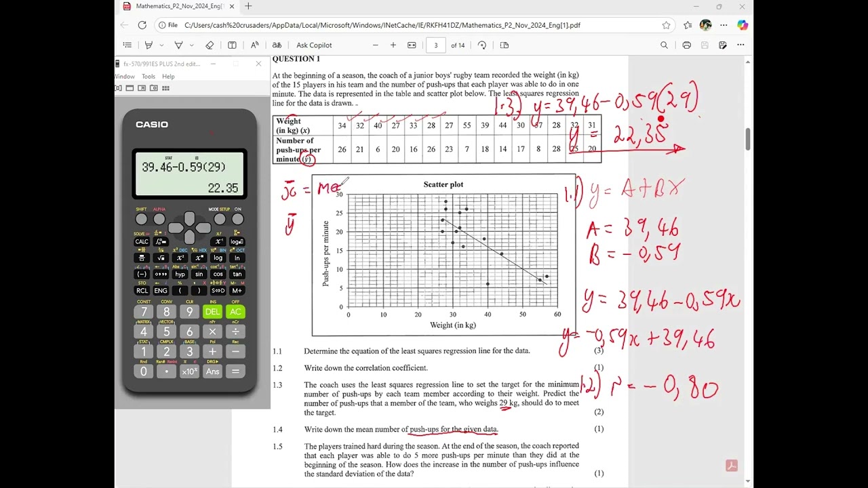Expand the Highlight color options dropdown
The image size is (868, 488).
[x=192, y=45]
